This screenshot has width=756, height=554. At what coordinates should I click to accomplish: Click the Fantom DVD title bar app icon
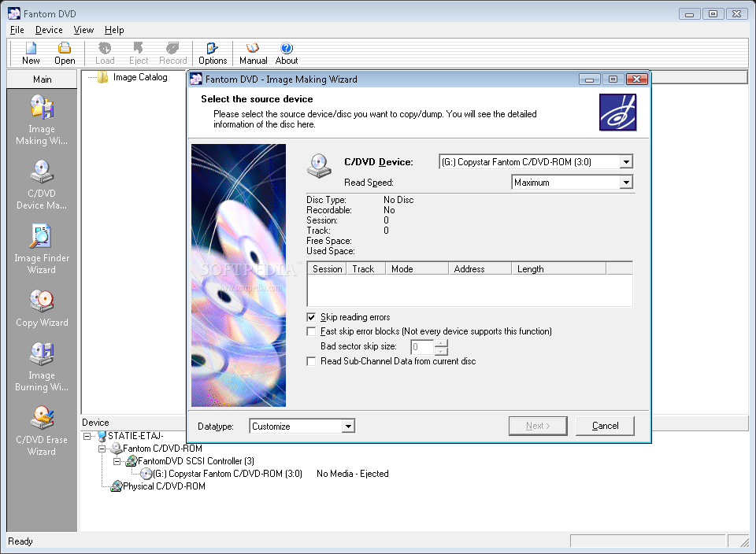click(x=14, y=13)
